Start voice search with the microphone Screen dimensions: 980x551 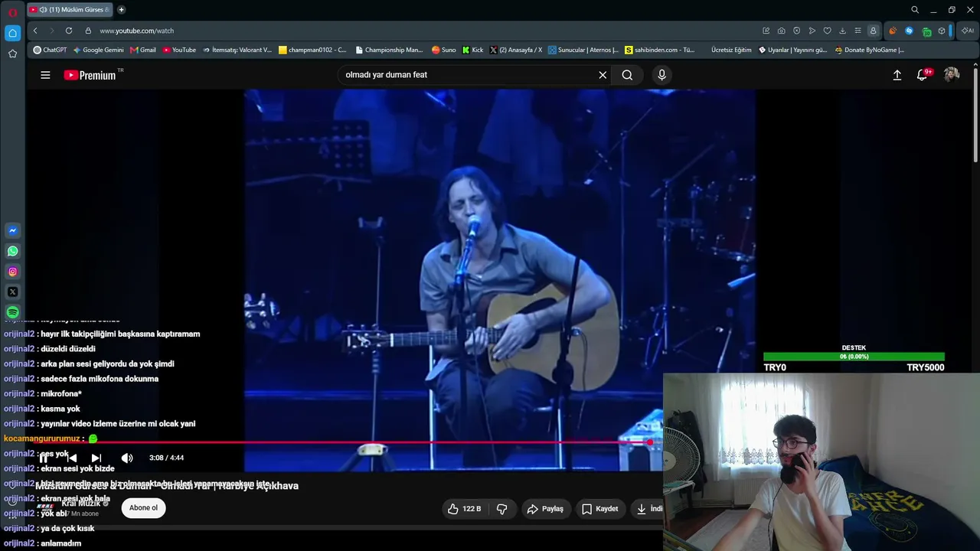[x=662, y=75]
